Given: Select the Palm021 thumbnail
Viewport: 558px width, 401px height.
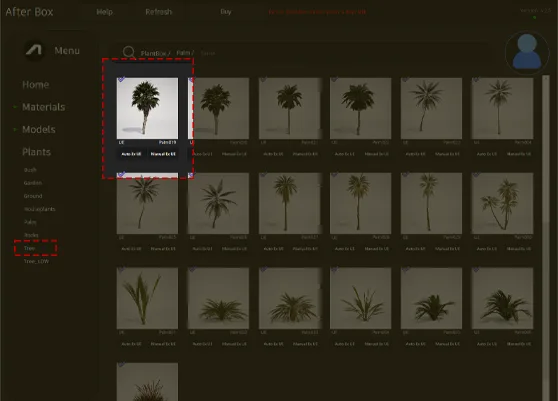Looking at the screenshot, I should pos(289,108).
